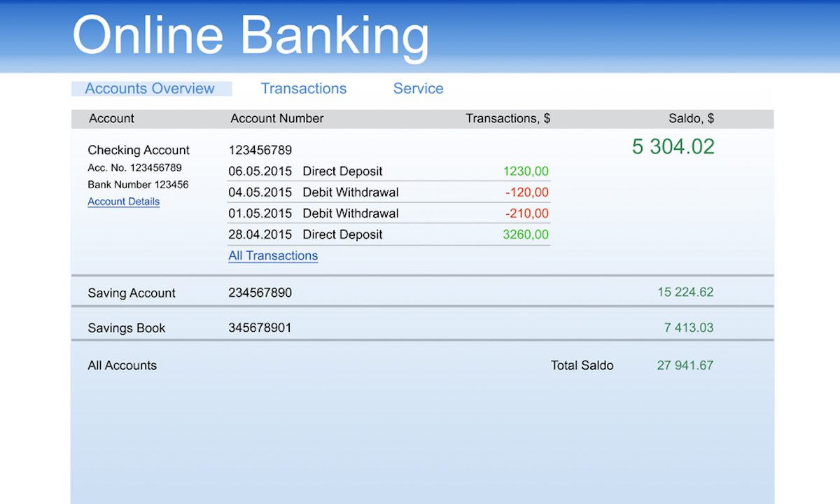Select the Direct Deposit from 06.05.2015
This screenshot has width=840, height=504.
point(342,171)
